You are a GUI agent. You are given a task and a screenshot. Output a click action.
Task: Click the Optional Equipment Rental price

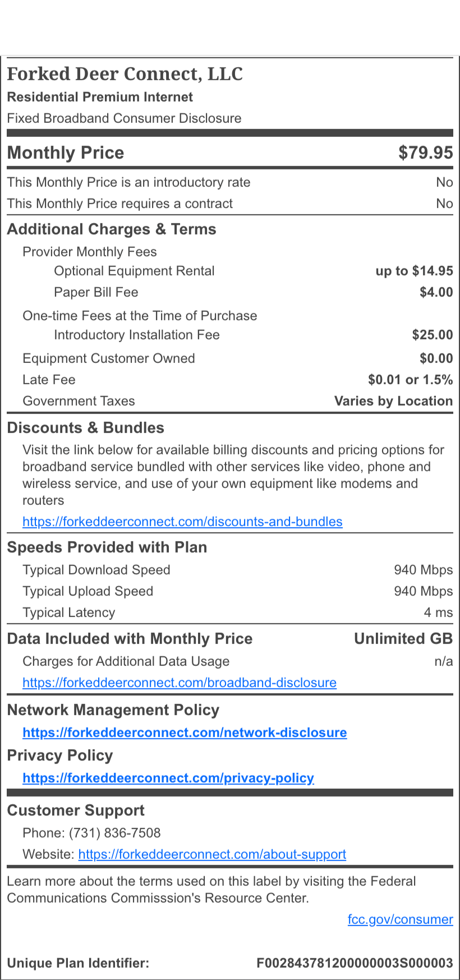click(414, 271)
